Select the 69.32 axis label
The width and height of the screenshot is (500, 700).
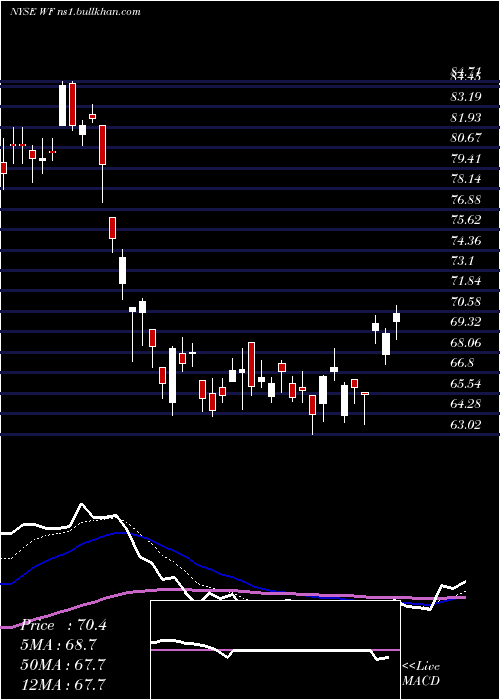tap(466, 322)
